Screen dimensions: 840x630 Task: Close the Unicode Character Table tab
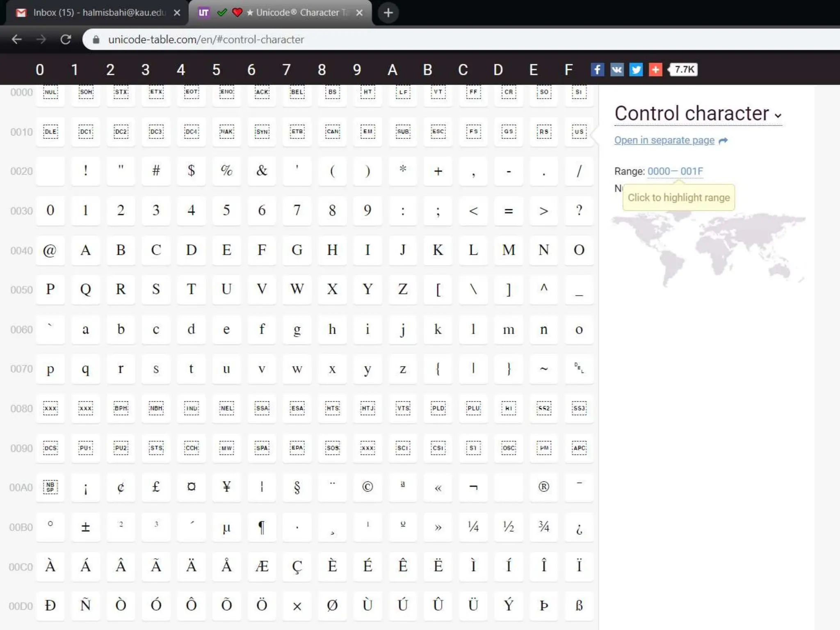359,13
